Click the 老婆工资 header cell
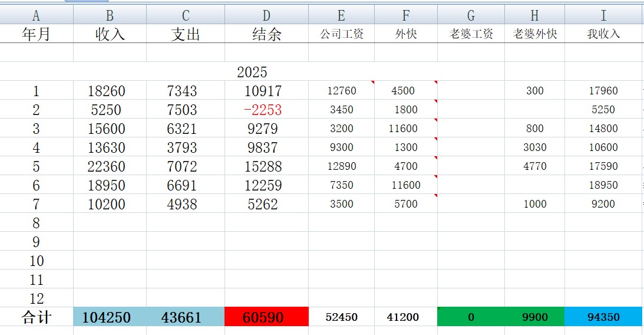Screen dimensions: 644x335 [x=471, y=34]
